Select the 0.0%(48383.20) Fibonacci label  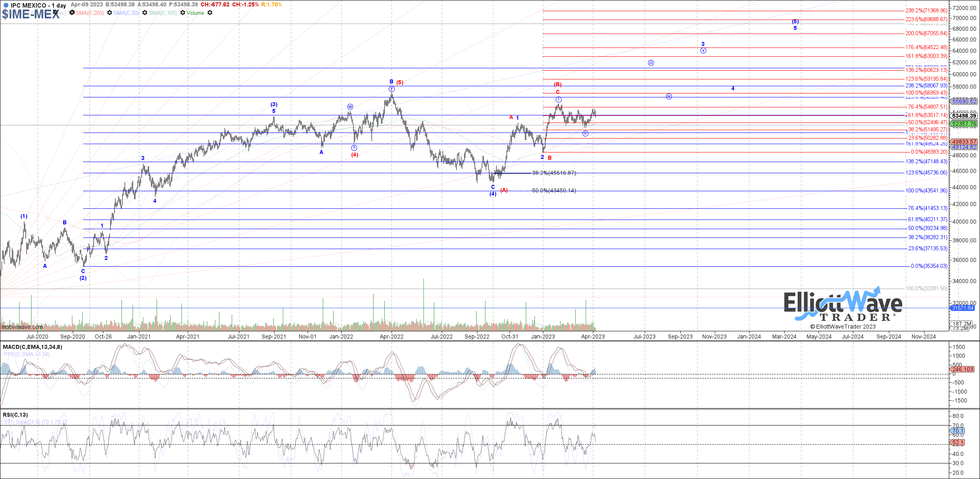[929, 152]
